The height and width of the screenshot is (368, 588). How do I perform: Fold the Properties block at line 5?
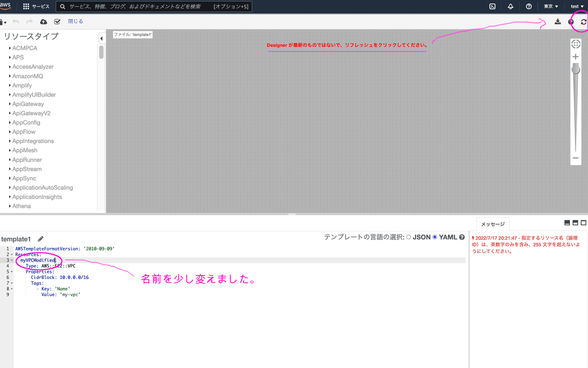[x=12, y=272]
